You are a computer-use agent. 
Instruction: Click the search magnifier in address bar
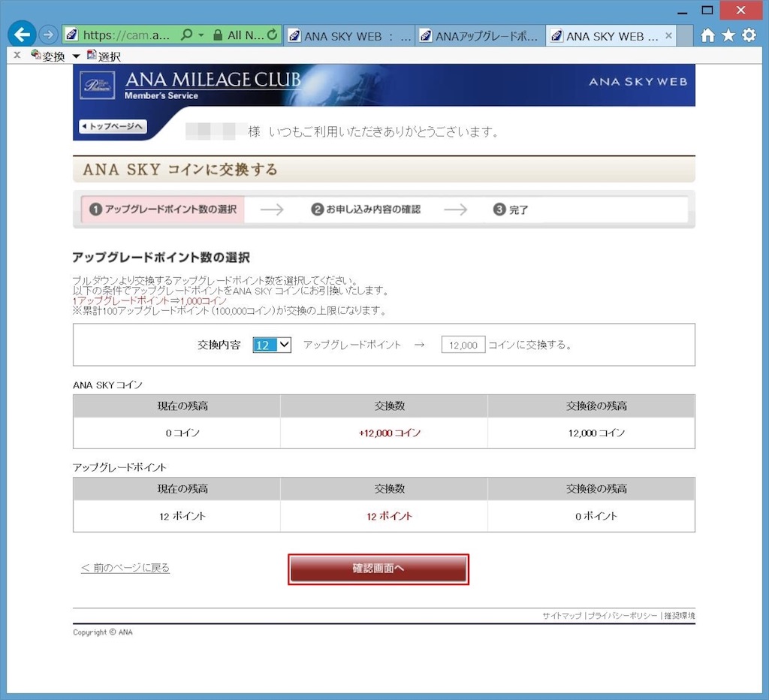tap(186, 35)
